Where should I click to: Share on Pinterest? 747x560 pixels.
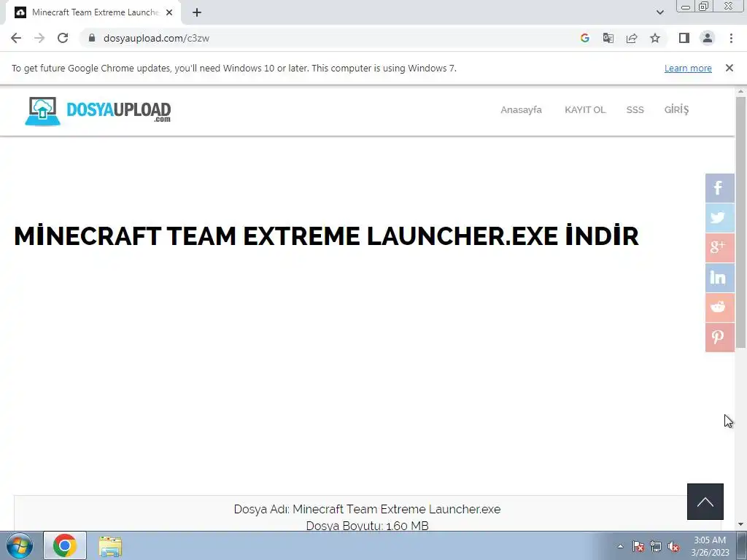click(719, 337)
